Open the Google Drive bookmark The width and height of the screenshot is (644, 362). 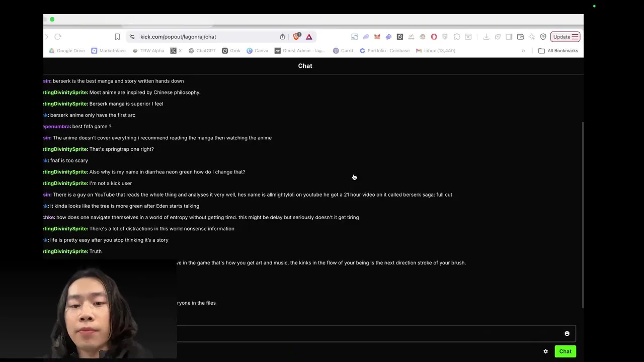(67, 51)
